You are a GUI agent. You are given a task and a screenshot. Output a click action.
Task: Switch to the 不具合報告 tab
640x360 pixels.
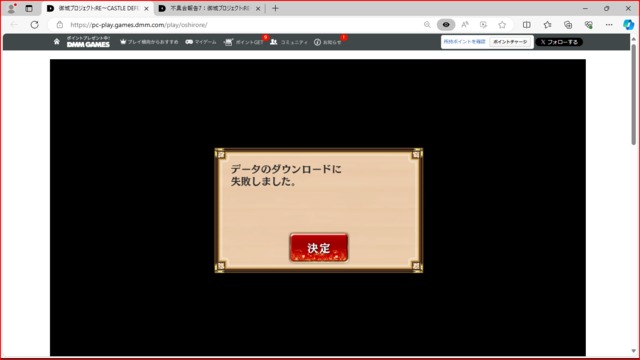click(x=209, y=8)
